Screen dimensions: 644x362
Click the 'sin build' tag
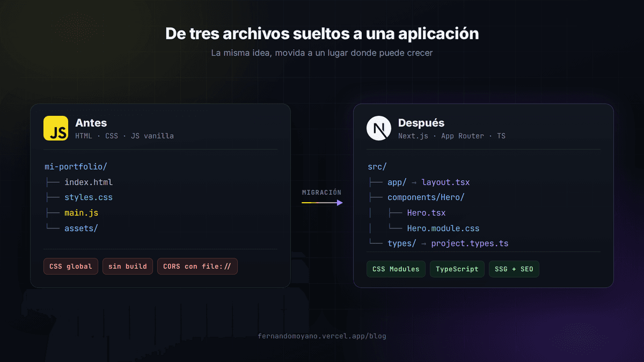coord(128,267)
